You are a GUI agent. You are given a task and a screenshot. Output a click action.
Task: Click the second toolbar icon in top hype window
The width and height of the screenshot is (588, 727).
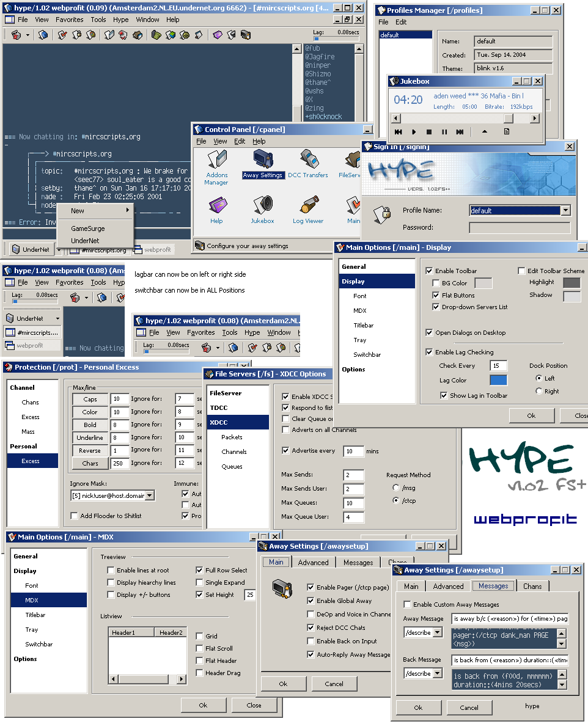[x=43, y=35]
